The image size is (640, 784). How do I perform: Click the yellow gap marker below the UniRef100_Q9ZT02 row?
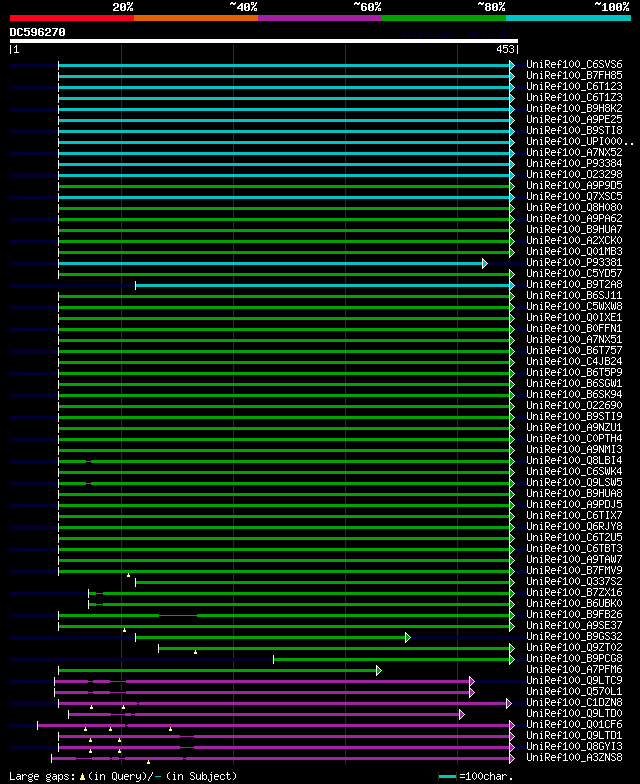196,652
